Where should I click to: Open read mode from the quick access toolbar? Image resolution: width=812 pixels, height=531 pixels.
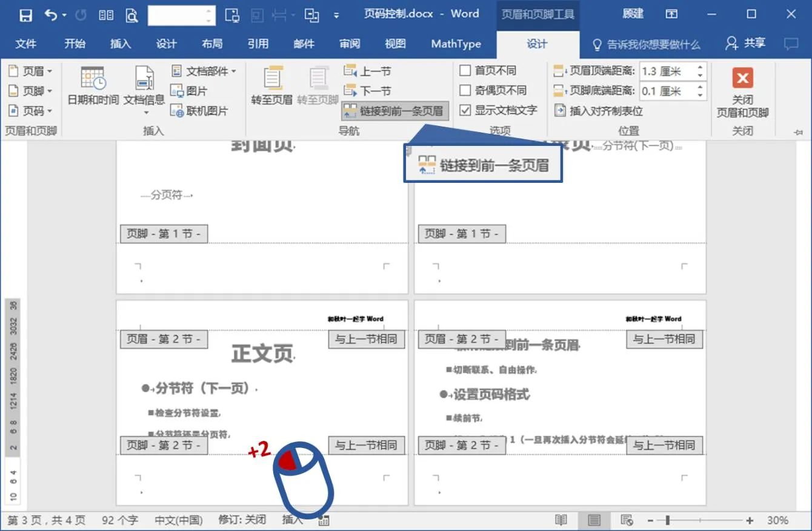tap(106, 15)
